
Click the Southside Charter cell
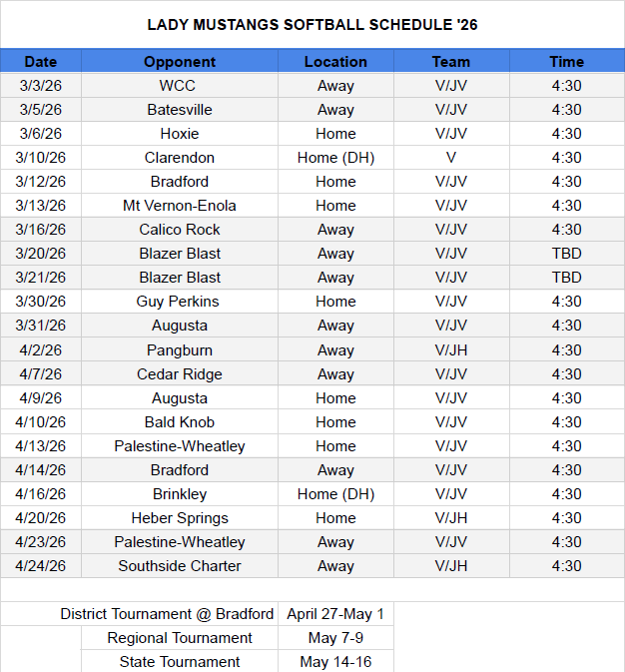[180, 566]
